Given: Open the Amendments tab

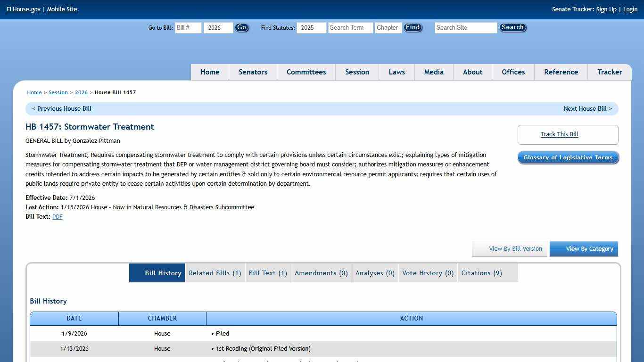Looking at the screenshot, I should click(321, 272).
